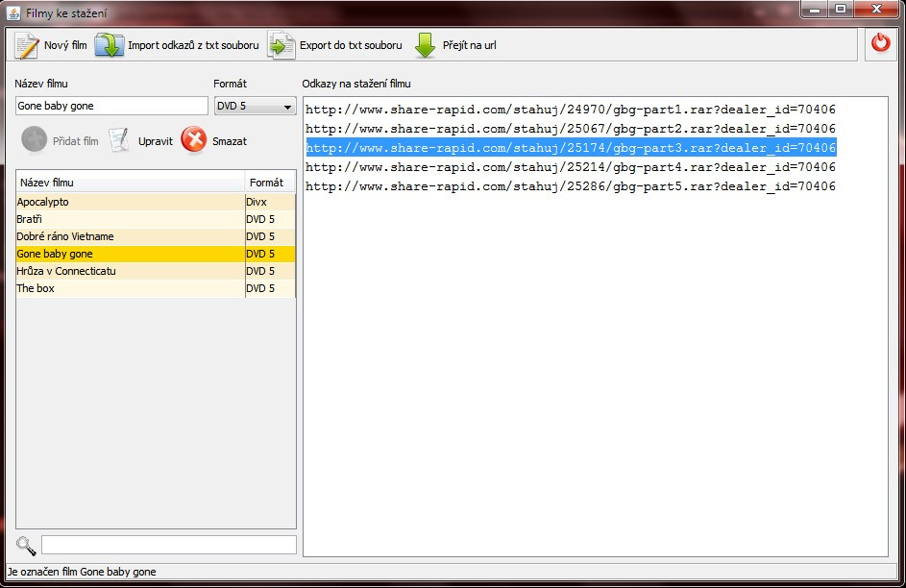The image size is (906, 588).
Task: Click the grayed plus Přidat film icon
Action: click(x=34, y=140)
